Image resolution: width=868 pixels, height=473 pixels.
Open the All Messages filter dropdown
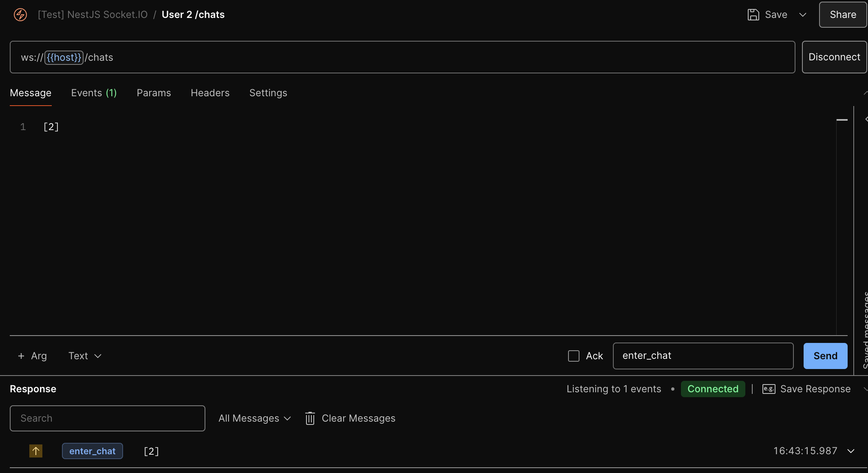[x=255, y=418]
